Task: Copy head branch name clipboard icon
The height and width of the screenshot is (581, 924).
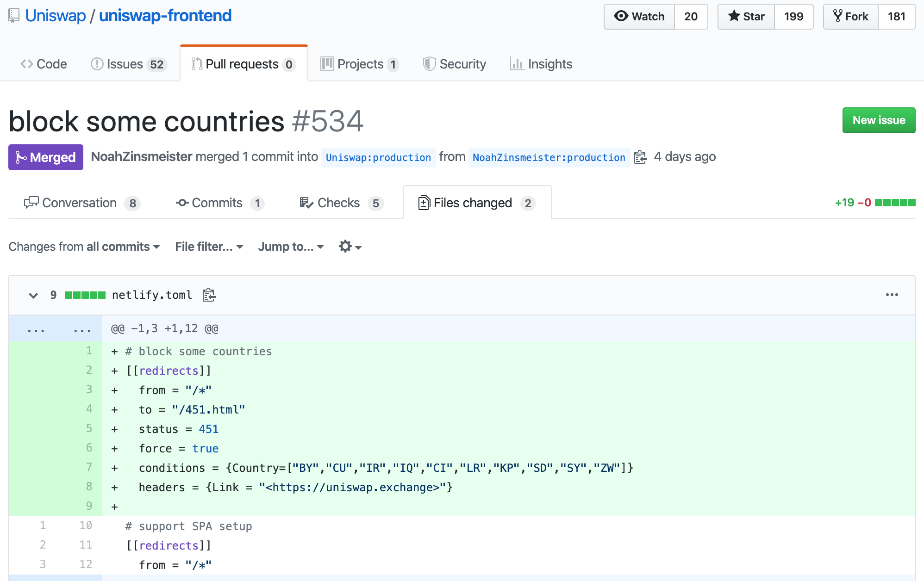Action: coord(640,157)
